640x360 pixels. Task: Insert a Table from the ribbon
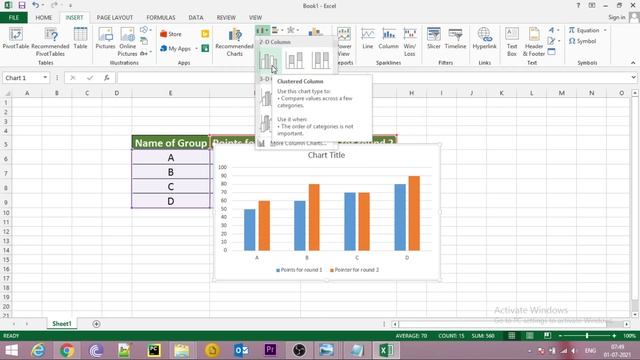coord(80,39)
